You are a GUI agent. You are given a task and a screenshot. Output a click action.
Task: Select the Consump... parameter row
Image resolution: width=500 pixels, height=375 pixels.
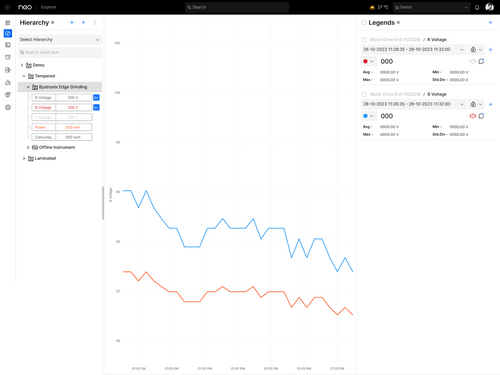[x=62, y=137]
